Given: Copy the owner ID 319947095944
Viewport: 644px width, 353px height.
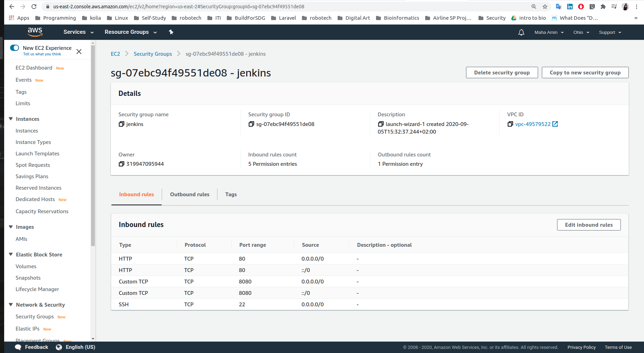Looking at the screenshot, I should click(x=121, y=164).
